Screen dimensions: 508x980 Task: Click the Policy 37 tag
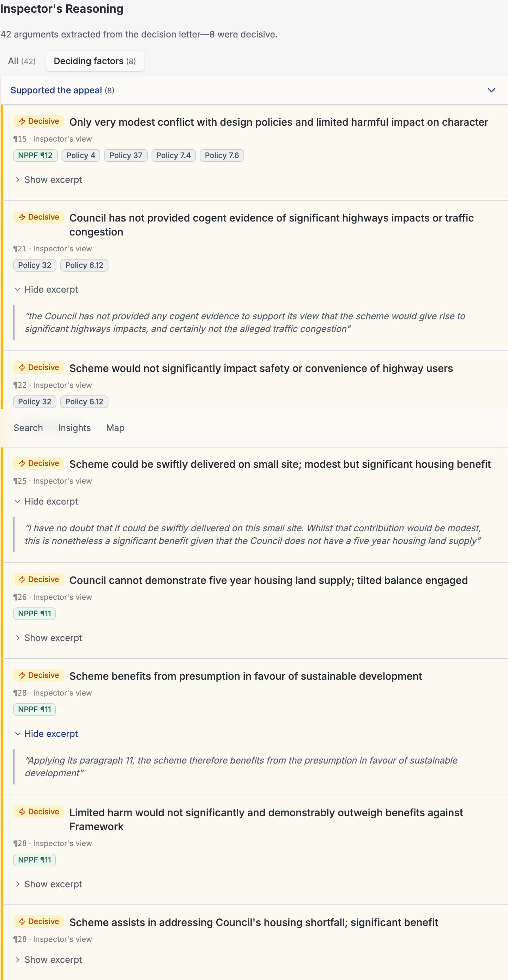pyautogui.click(x=126, y=155)
